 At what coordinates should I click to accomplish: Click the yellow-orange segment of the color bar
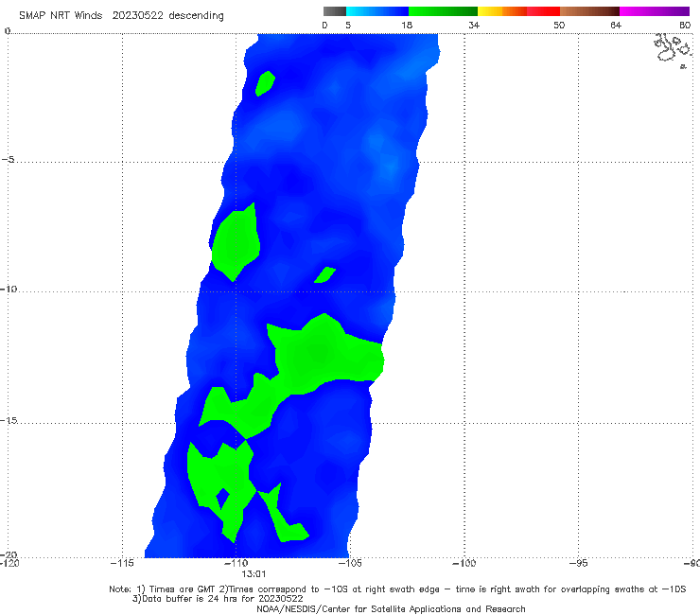point(501,11)
